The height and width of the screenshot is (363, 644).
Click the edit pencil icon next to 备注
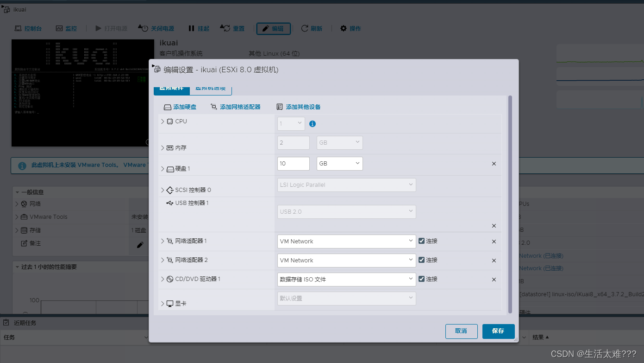coord(140,244)
